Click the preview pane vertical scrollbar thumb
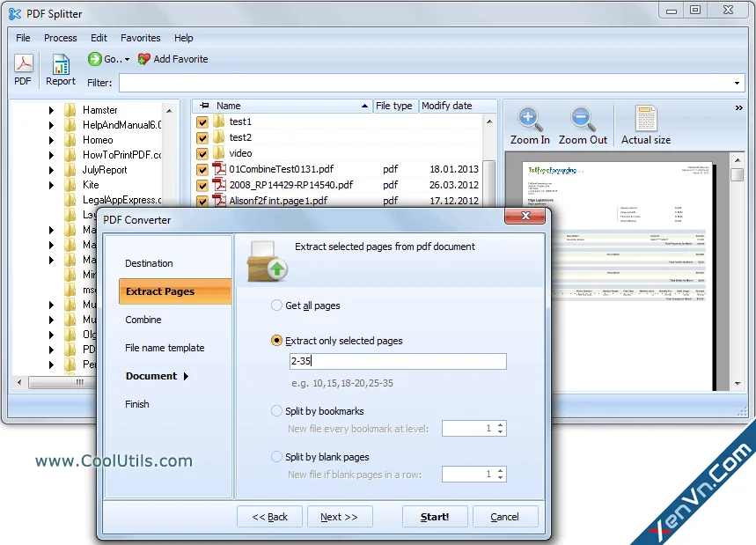Viewport: 756px width, 545px height. coord(737,174)
